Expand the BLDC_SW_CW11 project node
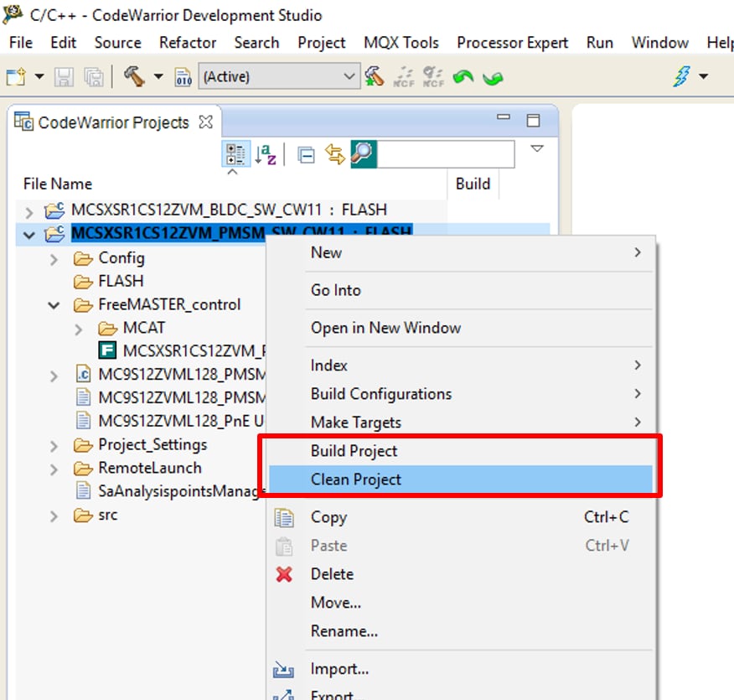This screenshot has width=734, height=700. (x=30, y=210)
